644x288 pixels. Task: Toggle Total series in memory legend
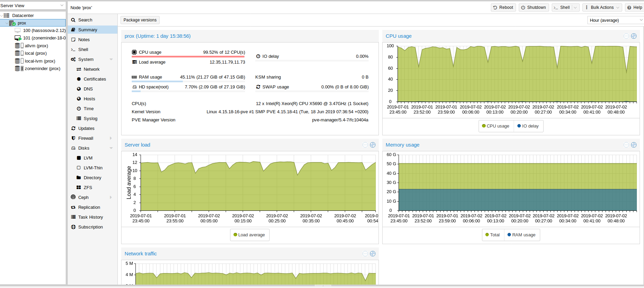493,235
